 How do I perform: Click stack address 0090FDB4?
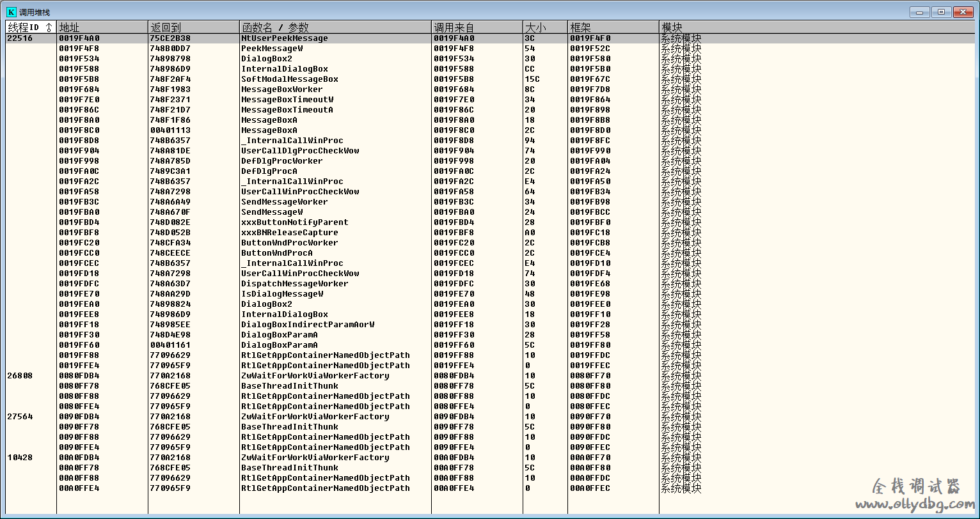(79, 417)
